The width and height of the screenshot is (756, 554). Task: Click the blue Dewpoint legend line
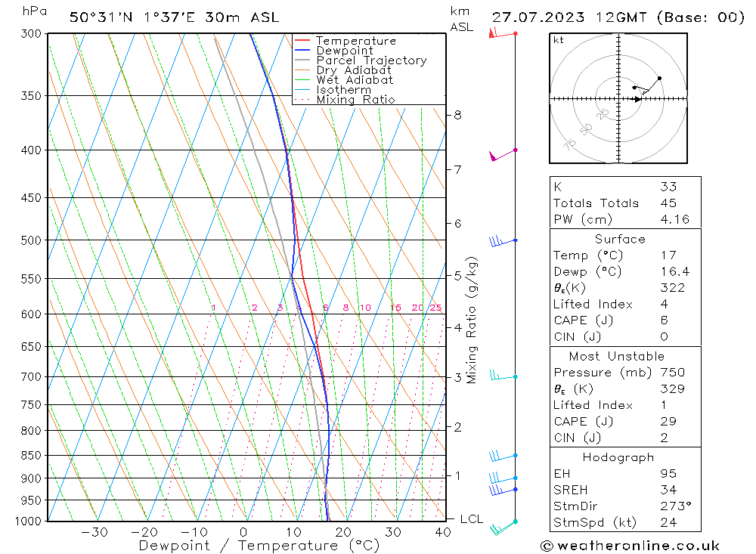tap(302, 50)
